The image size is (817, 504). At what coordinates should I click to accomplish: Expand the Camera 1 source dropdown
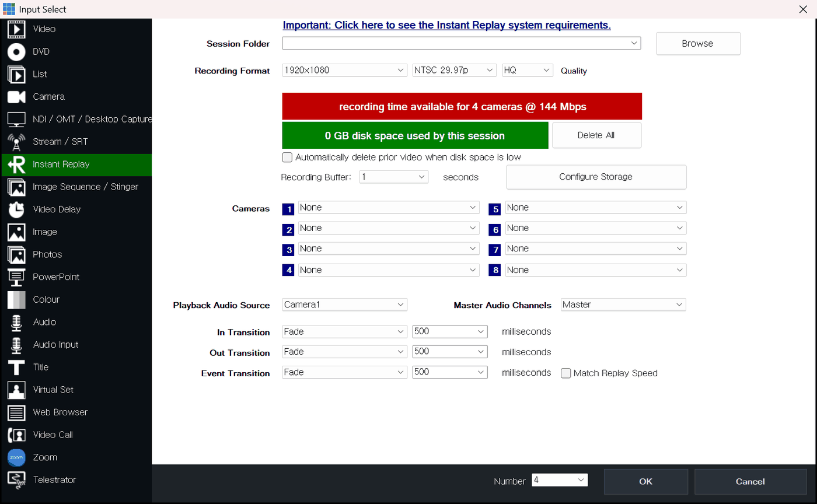click(x=389, y=208)
